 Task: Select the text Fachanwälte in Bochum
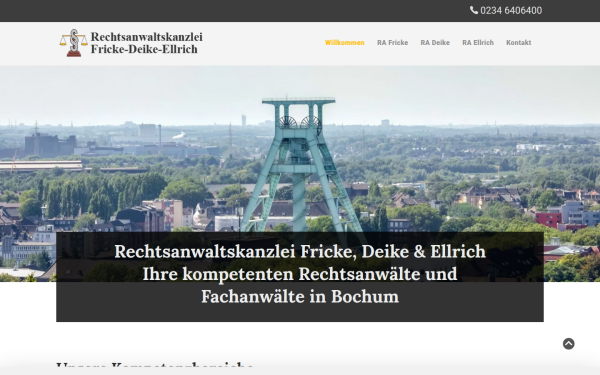[300, 297]
